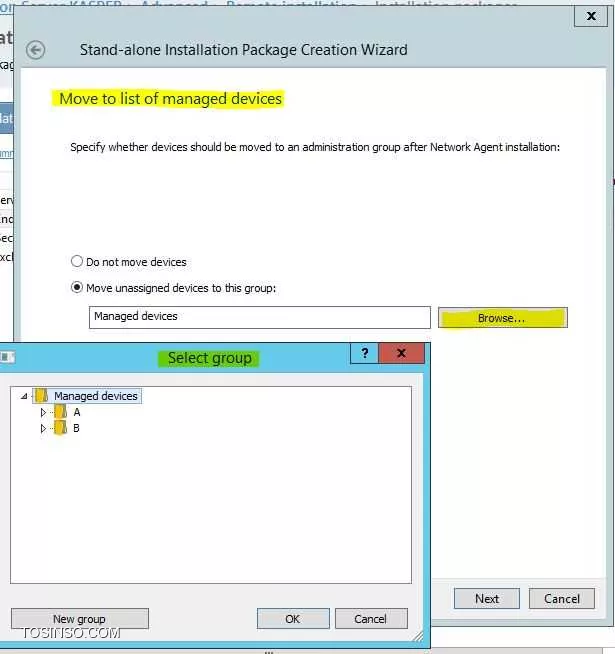Viewport: 615px width, 654px height.
Task: Click the Browse... button
Action: tap(503, 318)
